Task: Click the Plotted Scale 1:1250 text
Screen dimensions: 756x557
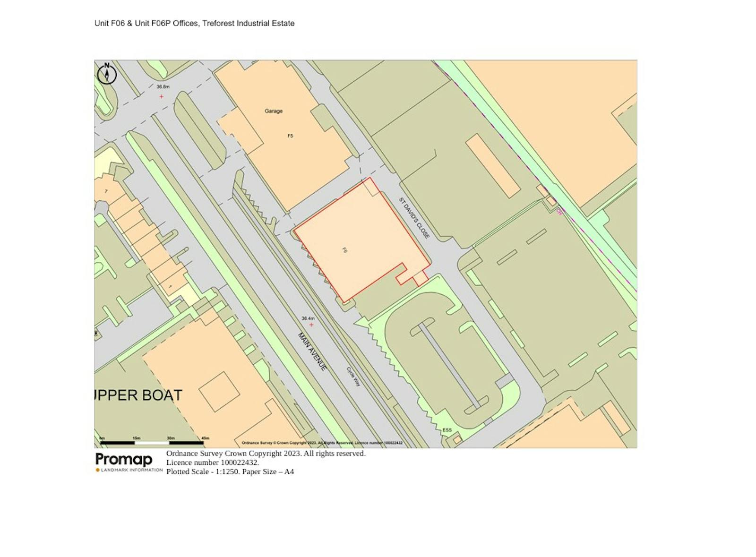Action: (230, 471)
